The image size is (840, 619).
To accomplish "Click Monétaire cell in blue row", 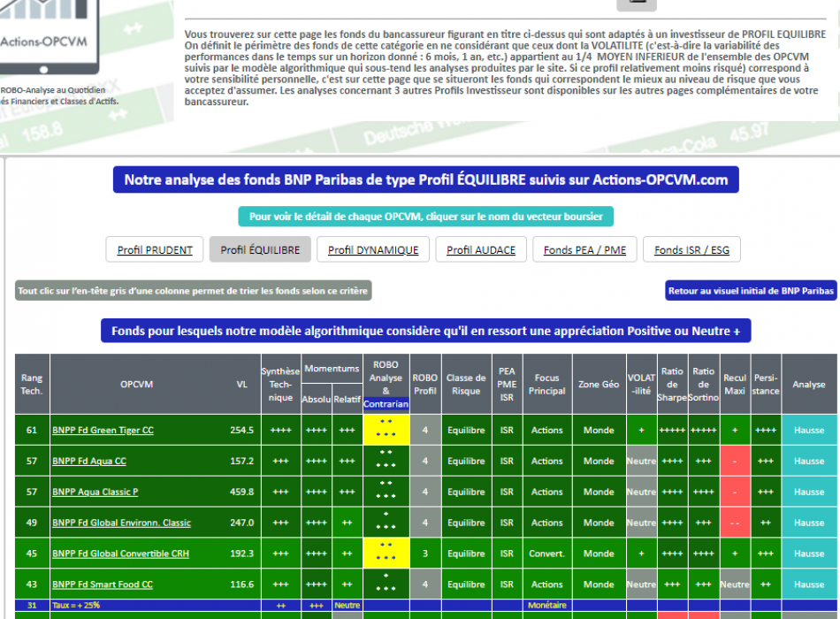I will coord(547,605).
